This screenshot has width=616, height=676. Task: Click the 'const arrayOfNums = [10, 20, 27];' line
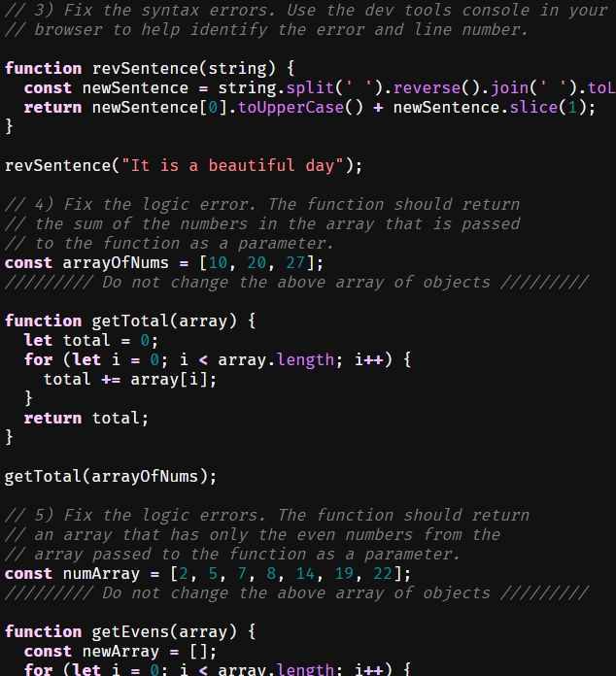(x=164, y=262)
